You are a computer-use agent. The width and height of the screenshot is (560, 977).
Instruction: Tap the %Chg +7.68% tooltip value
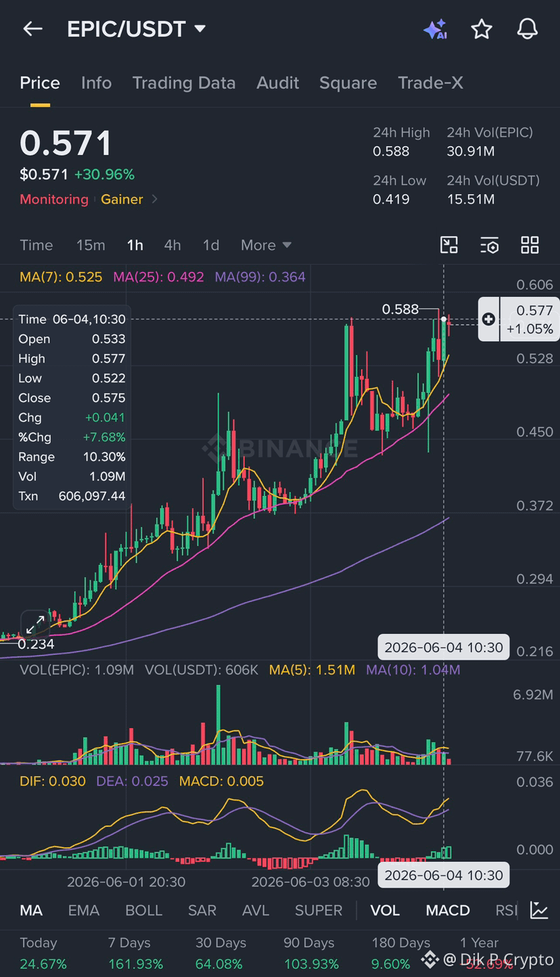tap(104, 437)
